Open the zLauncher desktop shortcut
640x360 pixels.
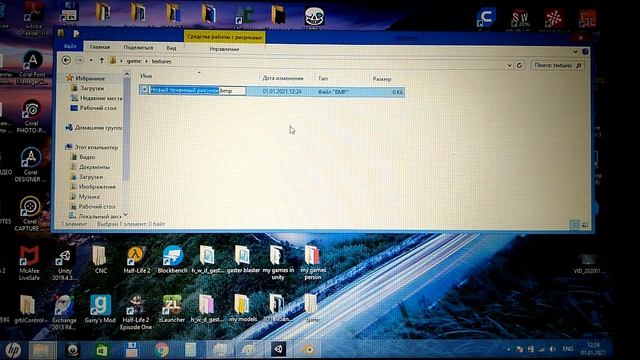[172, 309]
